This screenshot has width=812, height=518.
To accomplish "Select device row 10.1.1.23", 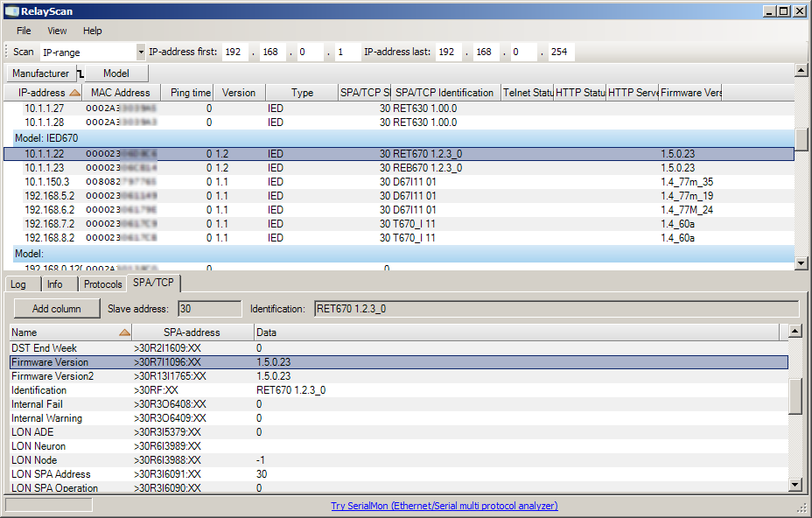I will tap(399, 168).
